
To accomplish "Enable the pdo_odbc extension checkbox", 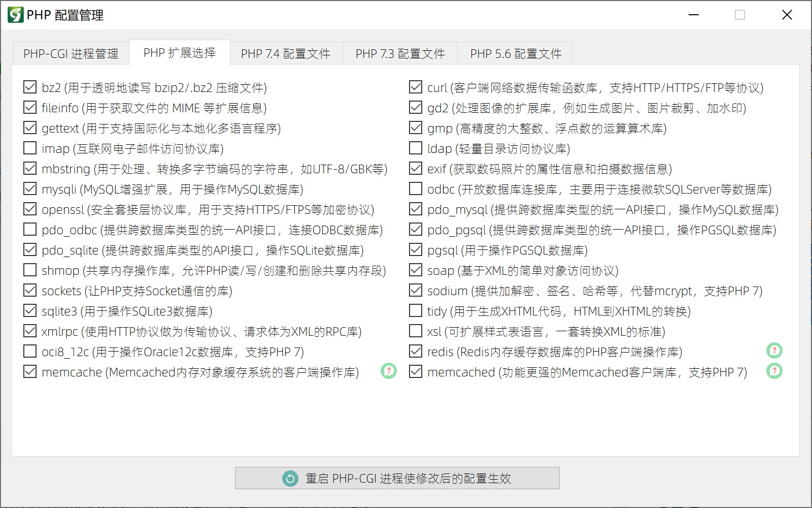I will (x=30, y=230).
